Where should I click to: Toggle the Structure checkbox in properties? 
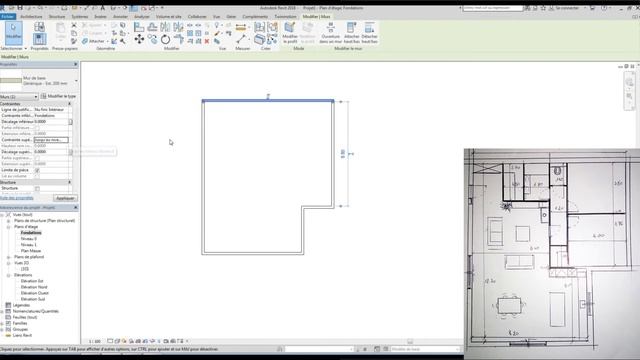tap(37, 189)
